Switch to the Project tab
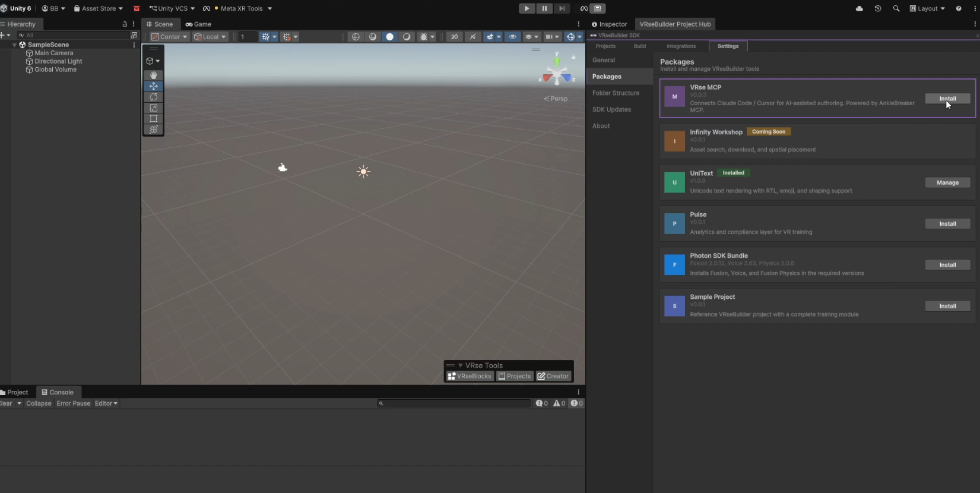 click(x=15, y=392)
